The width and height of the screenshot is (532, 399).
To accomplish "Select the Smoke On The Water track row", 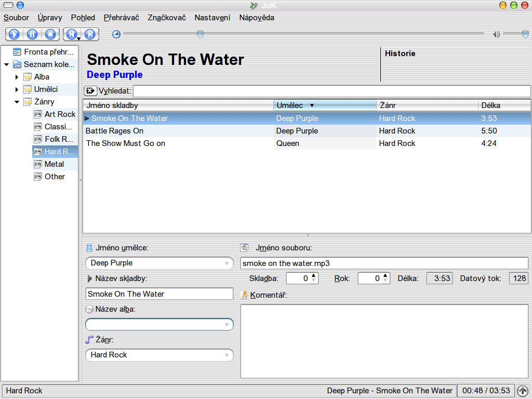I will (x=307, y=118).
